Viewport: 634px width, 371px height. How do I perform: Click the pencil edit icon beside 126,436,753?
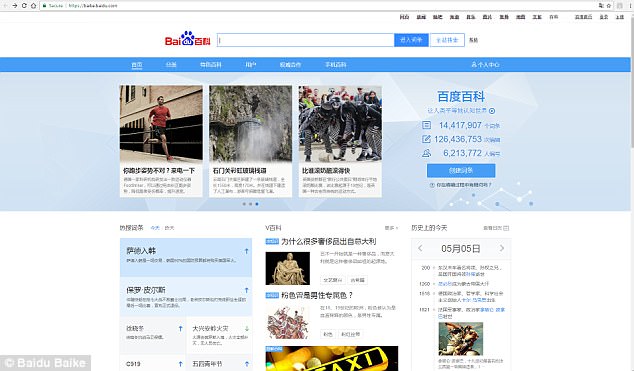(426, 139)
